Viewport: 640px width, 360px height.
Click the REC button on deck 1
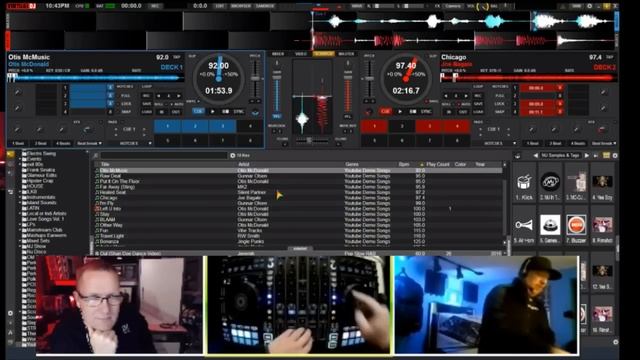pos(146,96)
